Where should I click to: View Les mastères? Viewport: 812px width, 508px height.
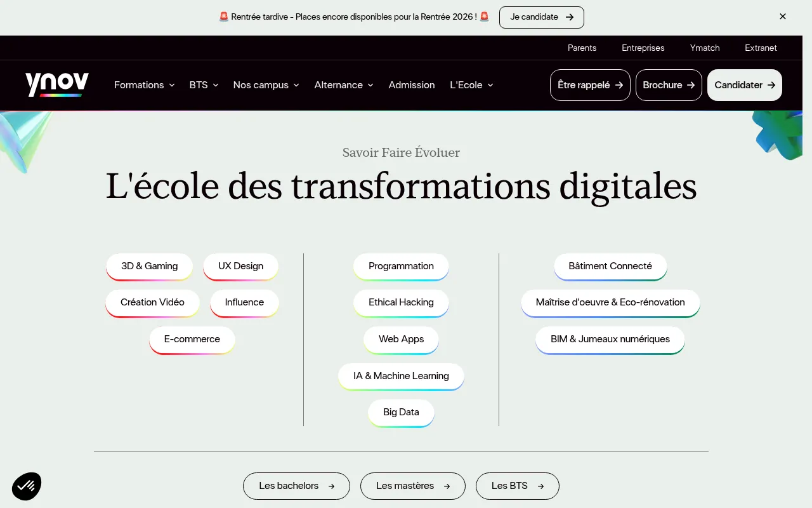click(413, 486)
